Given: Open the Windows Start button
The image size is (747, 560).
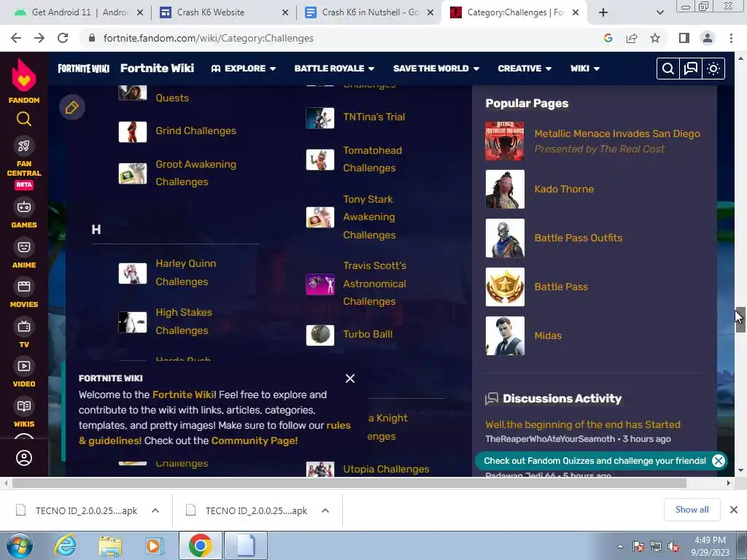Looking at the screenshot, I should [19, 545].
